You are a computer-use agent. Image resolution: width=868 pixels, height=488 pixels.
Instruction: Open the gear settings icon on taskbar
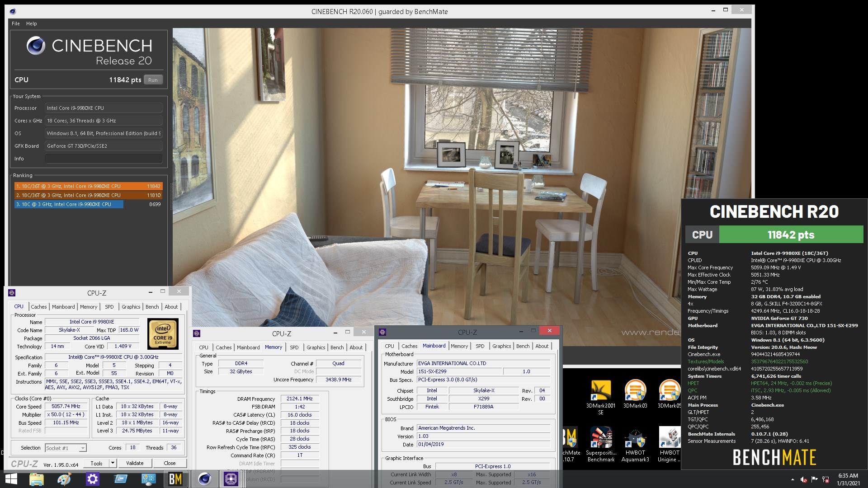pos(92,479)
